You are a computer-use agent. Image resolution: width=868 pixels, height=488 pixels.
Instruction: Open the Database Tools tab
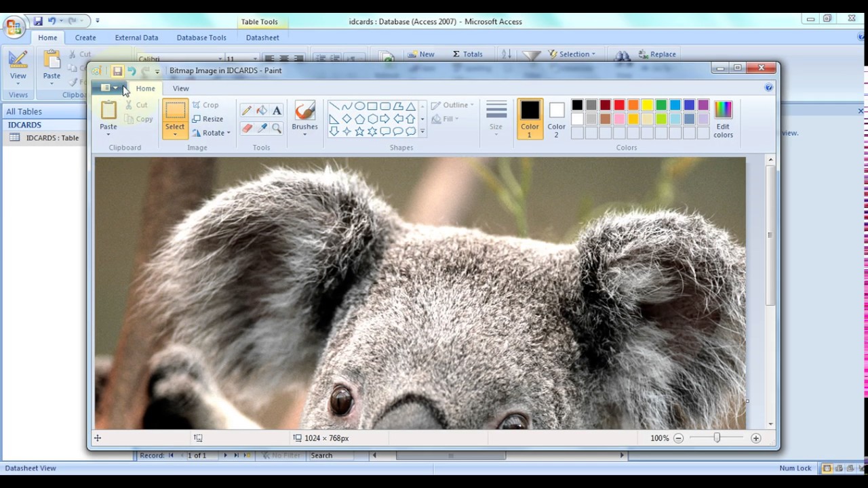(201, 38)
